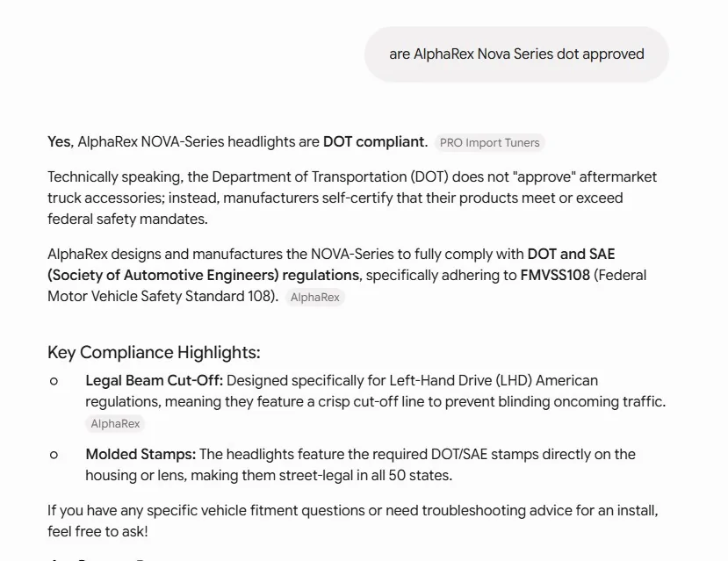Click the bold 'Molded Stamps:' label
Image resolution: width=728 pixels, height=561 pixels.
(x=141, y=454)
